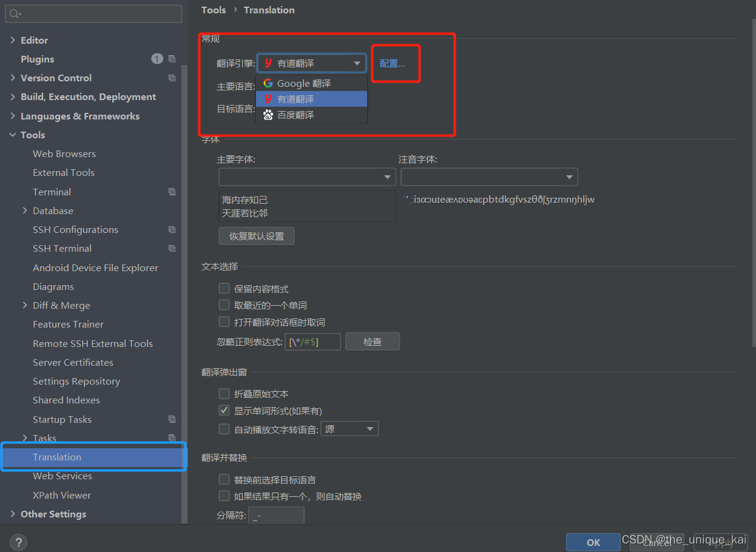This screenshot has width=756, height=552.
Task: Open the 源 text-to-speech dropdown
Action: pos(349,429)
